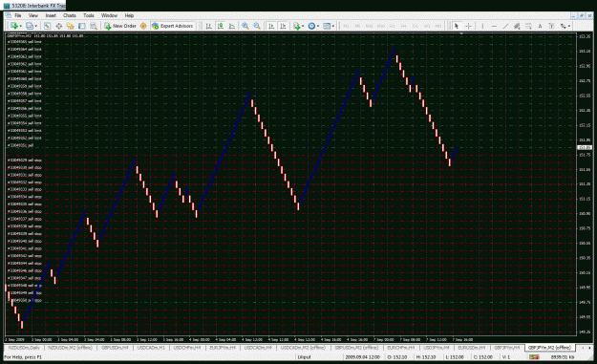Open the Indicators list icon

pyautogui.click(x=297, y=26)
